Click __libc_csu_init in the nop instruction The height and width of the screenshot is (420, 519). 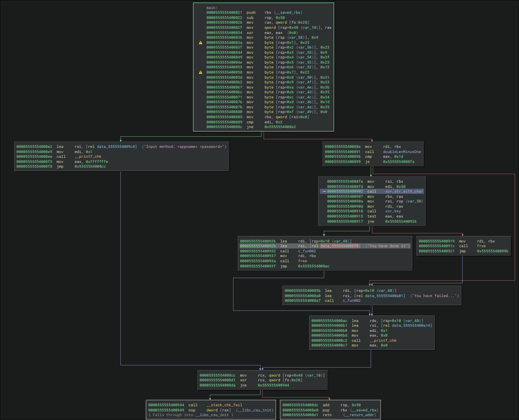click(256, 410)
